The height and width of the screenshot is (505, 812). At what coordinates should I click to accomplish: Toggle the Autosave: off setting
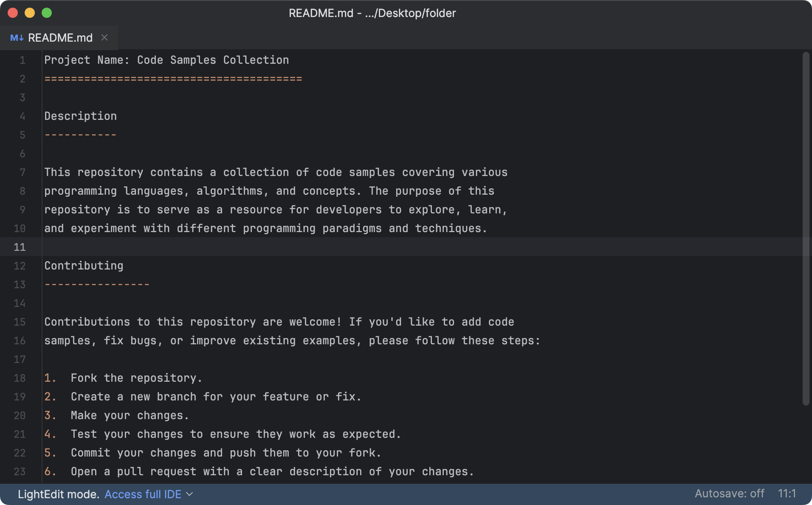tap(730, 494)
